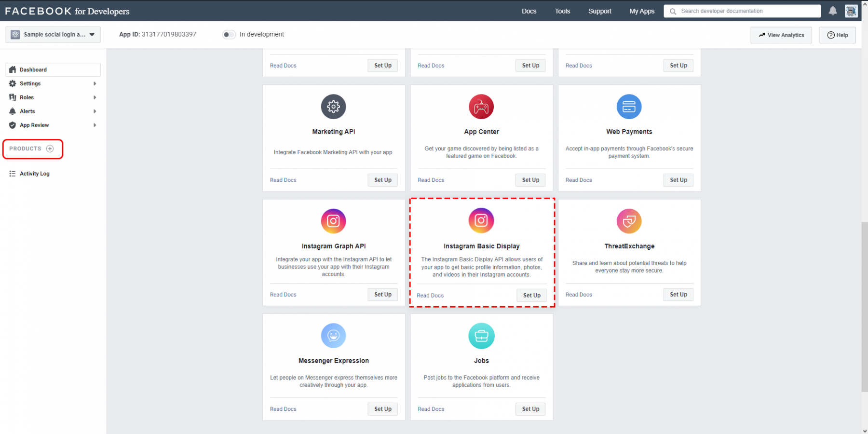This screenshot has height=434, width=868.
Task: Read Docs for Web Payments
Action: pyautogui.click(x=579, y=180)
